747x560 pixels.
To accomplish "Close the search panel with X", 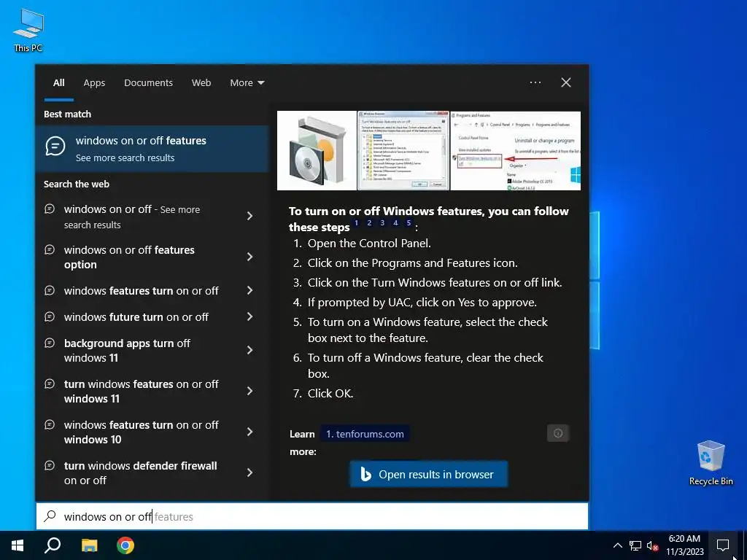I will [x=566, y=82].
